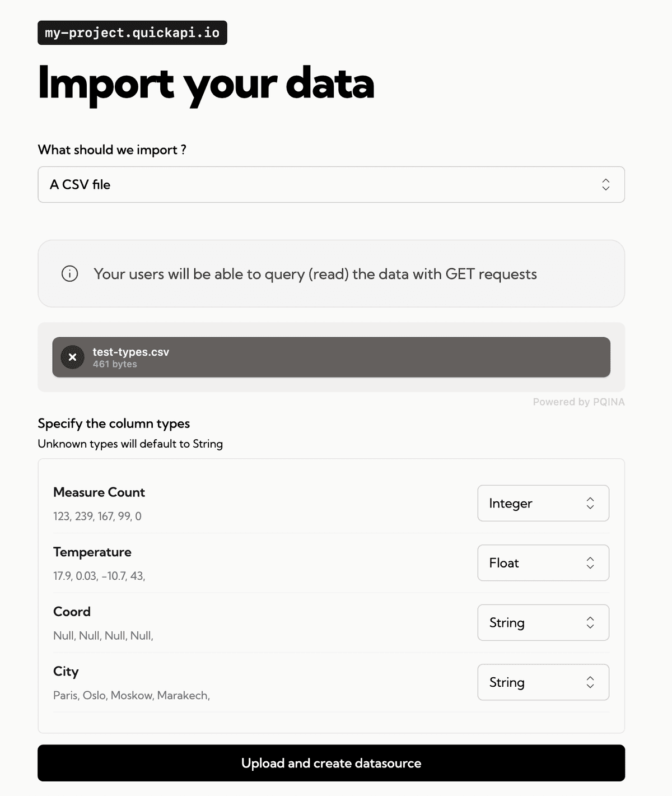Click the chevron beside Float for Temperature

pos(590,563)
